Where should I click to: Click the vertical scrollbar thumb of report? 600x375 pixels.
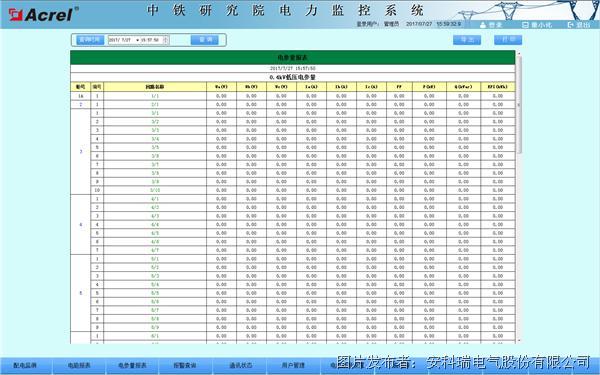pos(519,105)
